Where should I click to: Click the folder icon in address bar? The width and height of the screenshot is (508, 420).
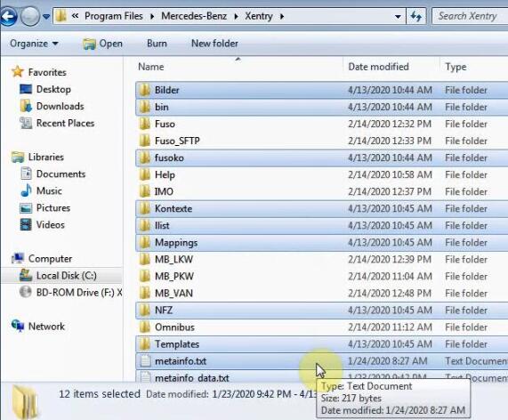pos(60,16)
